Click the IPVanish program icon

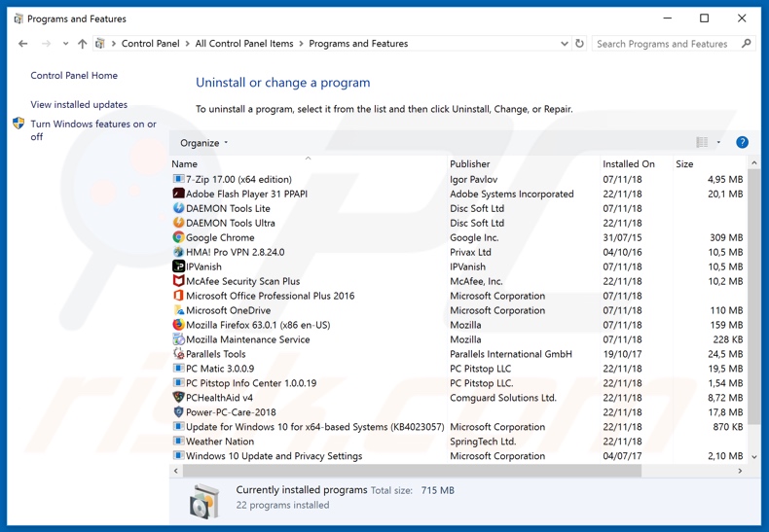coord(178,266)
